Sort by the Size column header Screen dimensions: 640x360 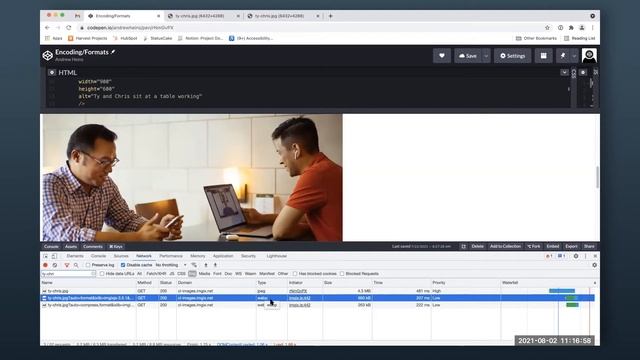click(347, 282)
